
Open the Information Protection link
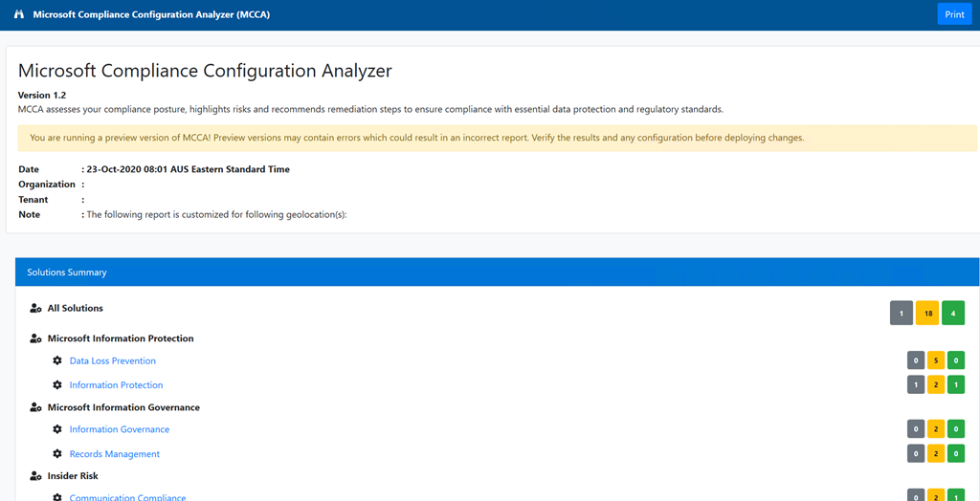[x=116, y=385]
